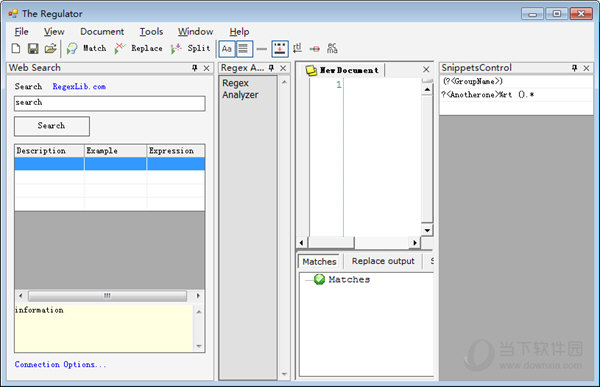Select the highlighted first results row
Viewport: 600px width, 387px height.
pos(109,164)
